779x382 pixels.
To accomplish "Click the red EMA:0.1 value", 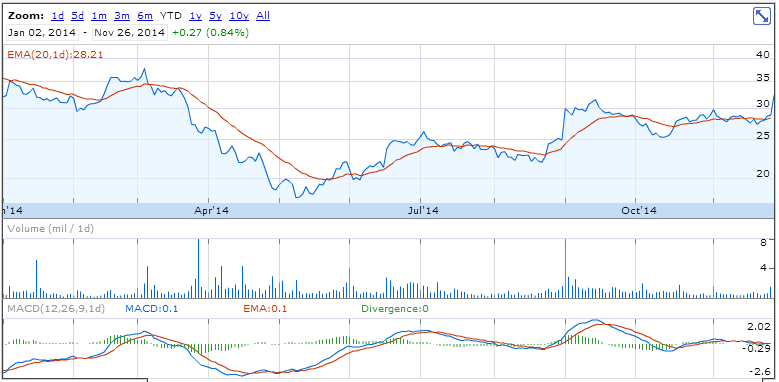I will pyautogui.click(x=265, y=309).
